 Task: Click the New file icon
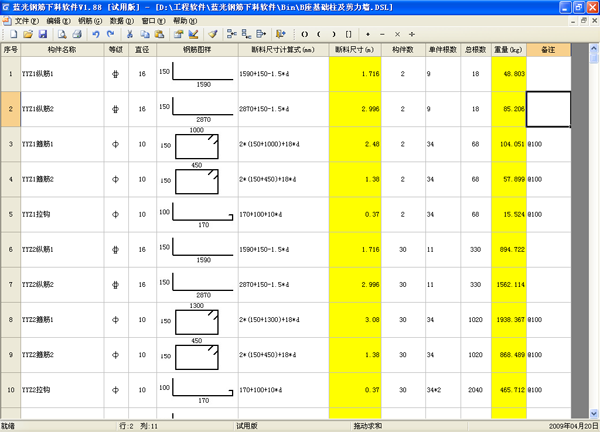pos(13,34)
